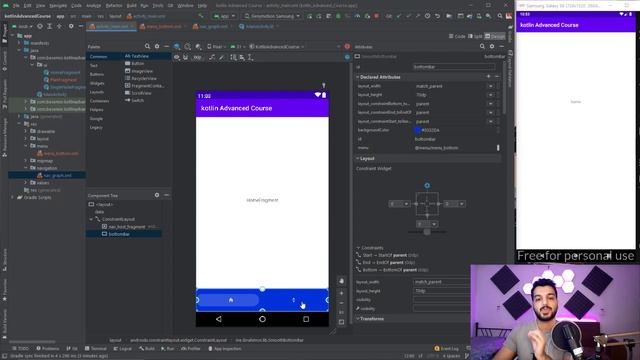
Task: Switch to Code view mode
Action: (x=457, y=36)
